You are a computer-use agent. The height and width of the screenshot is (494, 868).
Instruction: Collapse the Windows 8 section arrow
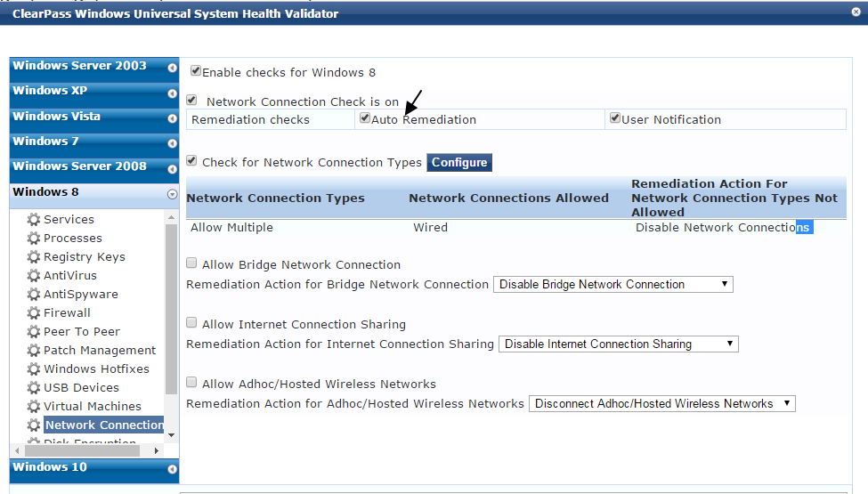pos(172,194)
